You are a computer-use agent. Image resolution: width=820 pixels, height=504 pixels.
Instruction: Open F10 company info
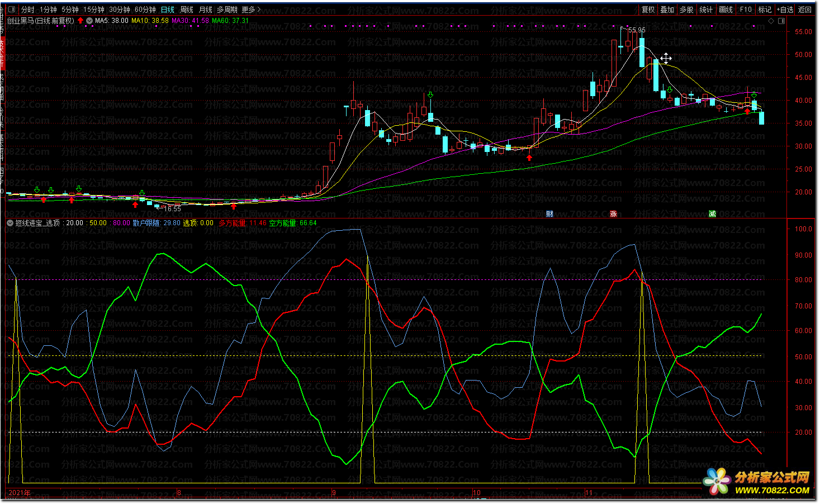746,9
